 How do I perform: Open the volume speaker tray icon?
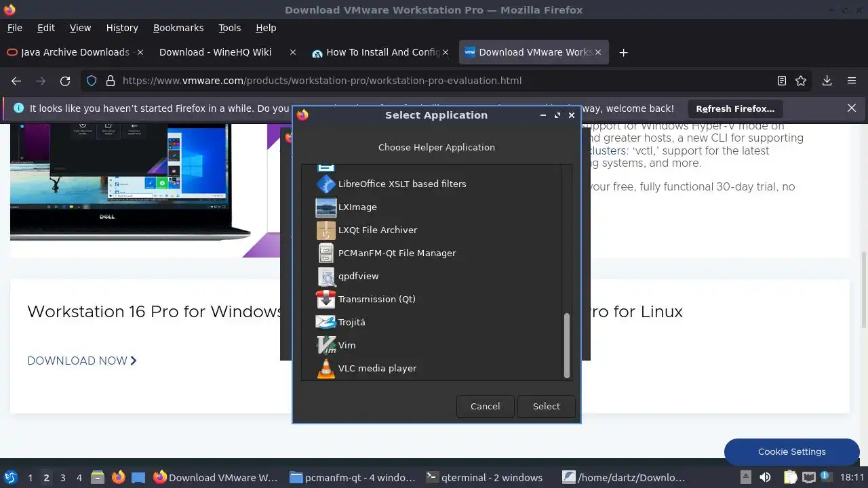764,477
